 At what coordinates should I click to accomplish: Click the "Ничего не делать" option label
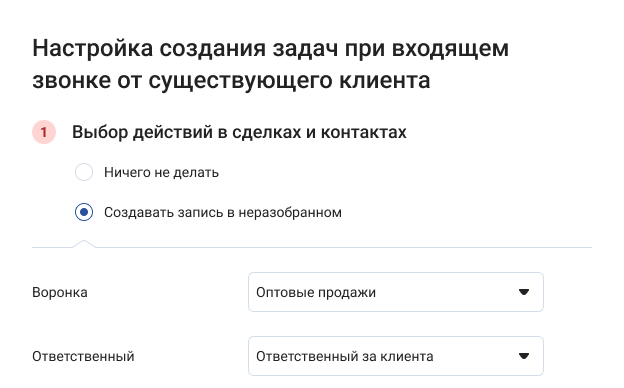click(161, 172)
